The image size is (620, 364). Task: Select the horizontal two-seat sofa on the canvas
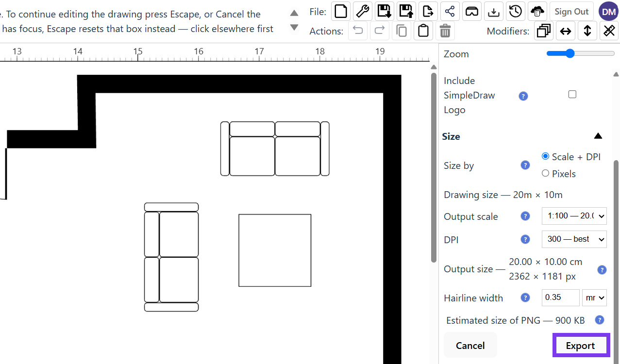[x=275, y=149]
